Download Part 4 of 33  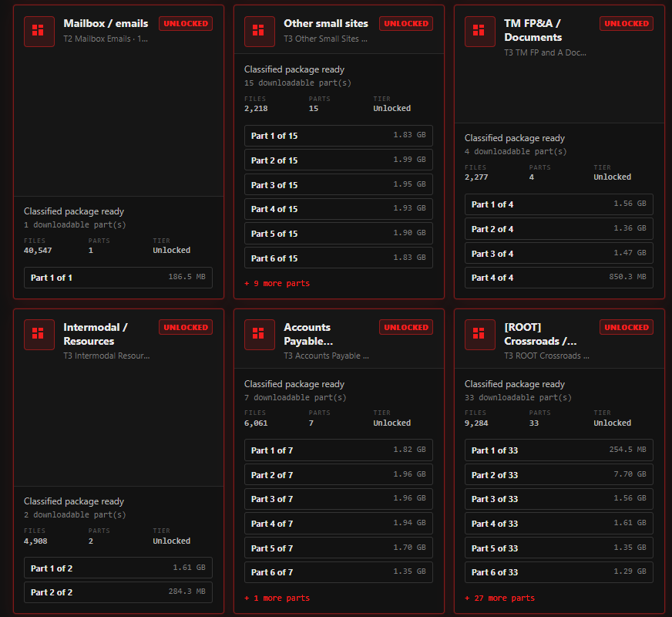[x=559, y=523]
